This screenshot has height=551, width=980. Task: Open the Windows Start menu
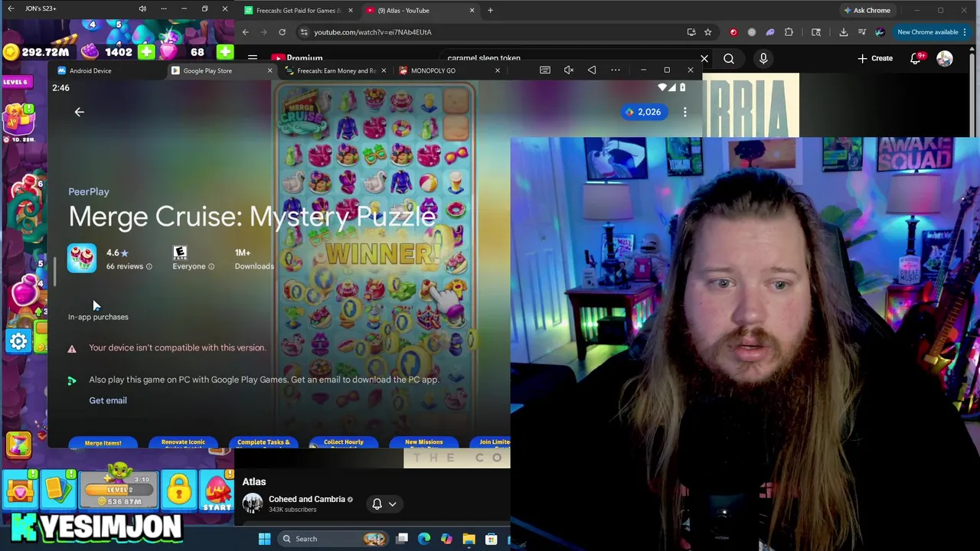(x=264, y=539)
